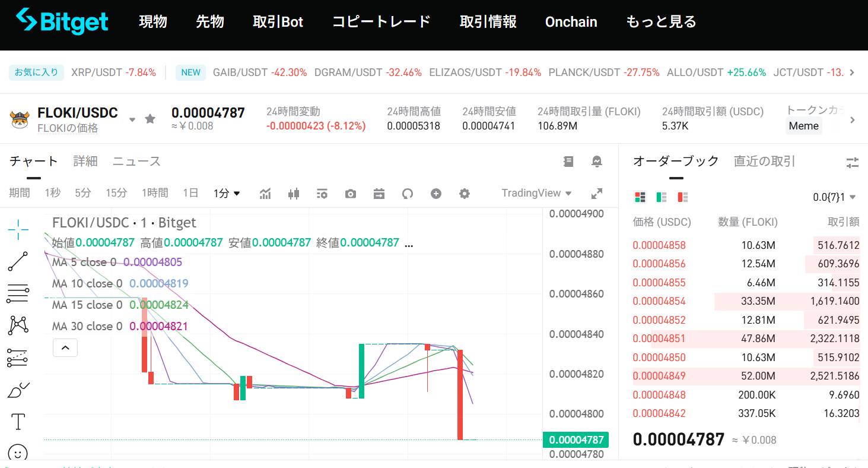This screenshot has height=468, width=868.
Task: Open the 0.0{7}1 price precision dropdown
Action: (x=834, y=197)
